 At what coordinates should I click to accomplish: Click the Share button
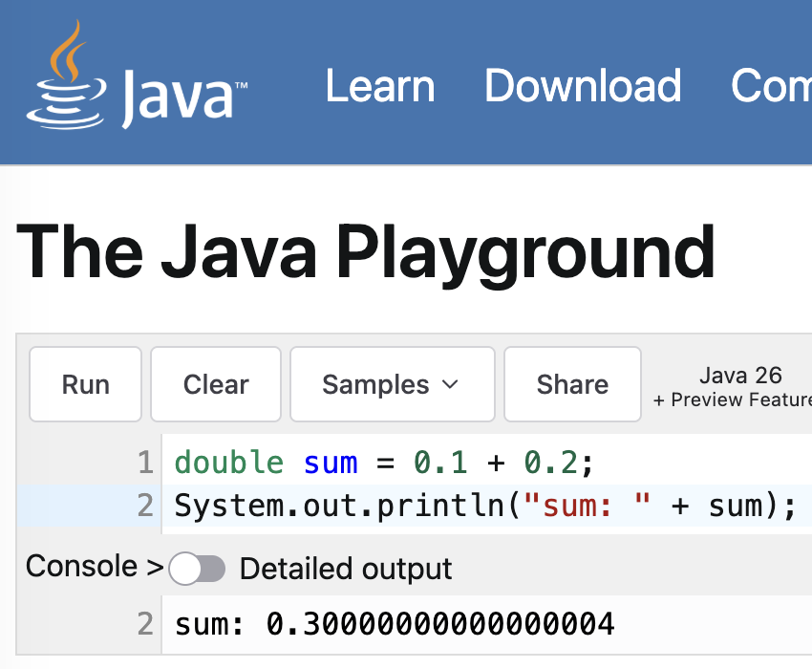click(573, 384)
